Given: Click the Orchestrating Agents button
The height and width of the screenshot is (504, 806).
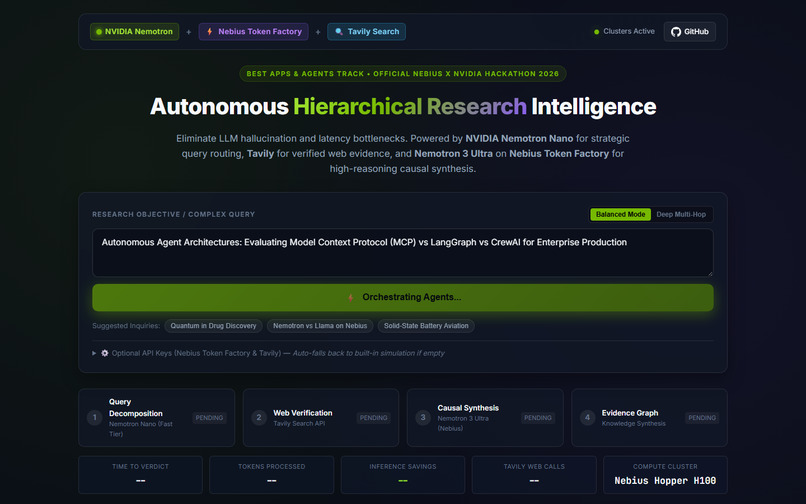Looking at the screenshot, I should coord(402,297).
